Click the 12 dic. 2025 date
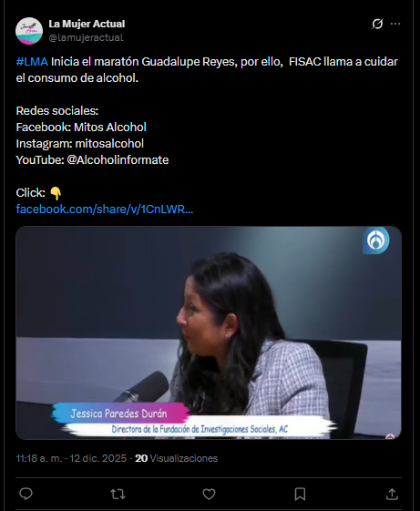The width and height of the screenshot is (420, 511). [x=97, y=458]
